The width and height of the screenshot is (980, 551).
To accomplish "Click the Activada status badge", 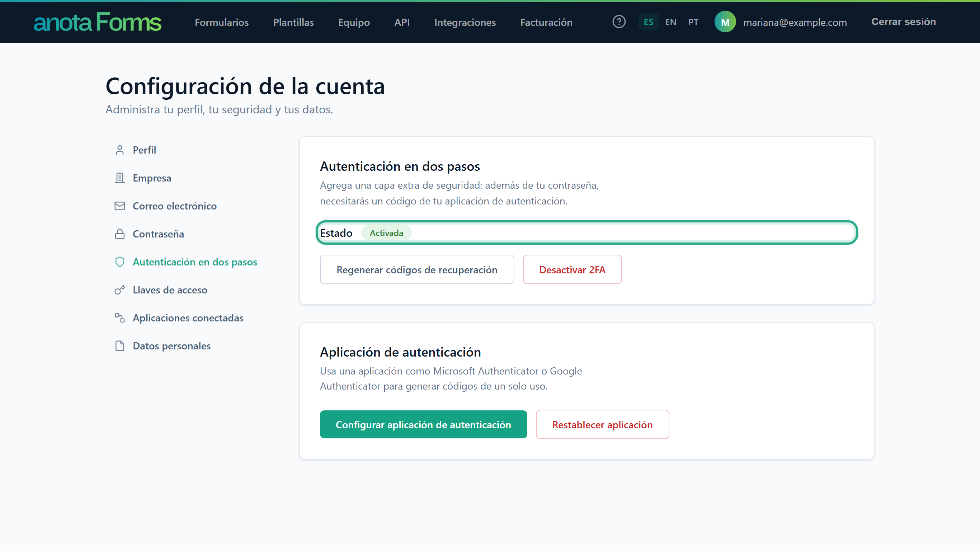I will click(386, 233).
